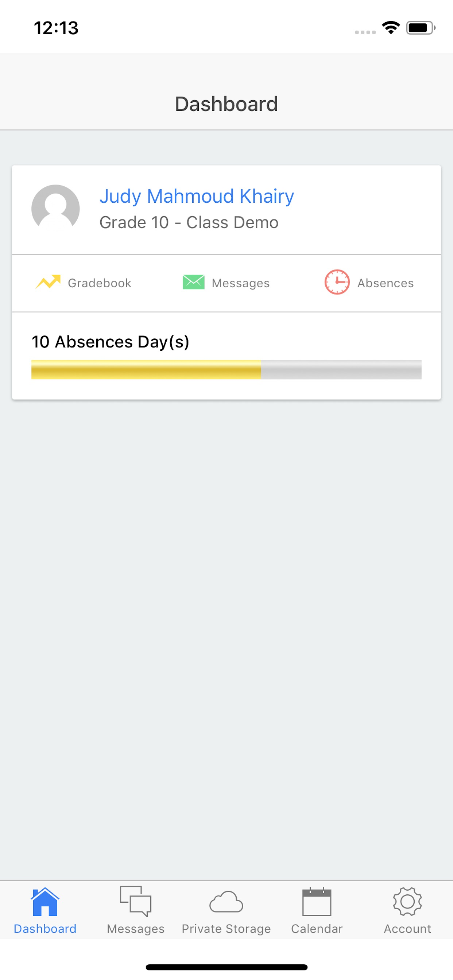
Task: Open the Messages label in student card
Action: point(241,283)
